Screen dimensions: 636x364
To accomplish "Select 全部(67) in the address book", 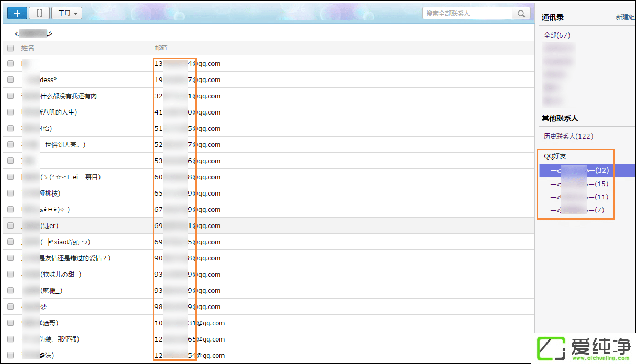I will 557,36.
